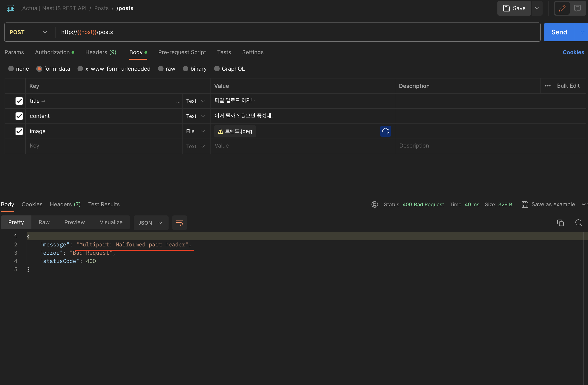Click the Save as example icon
Viewport: 588px width, 385px height.
coord(525,204)
